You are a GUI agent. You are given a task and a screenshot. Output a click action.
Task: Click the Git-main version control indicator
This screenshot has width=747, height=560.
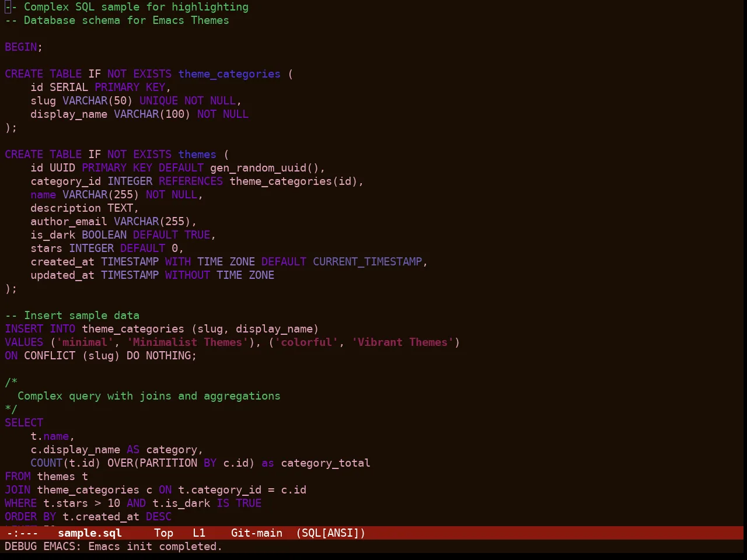click(257, 533)
